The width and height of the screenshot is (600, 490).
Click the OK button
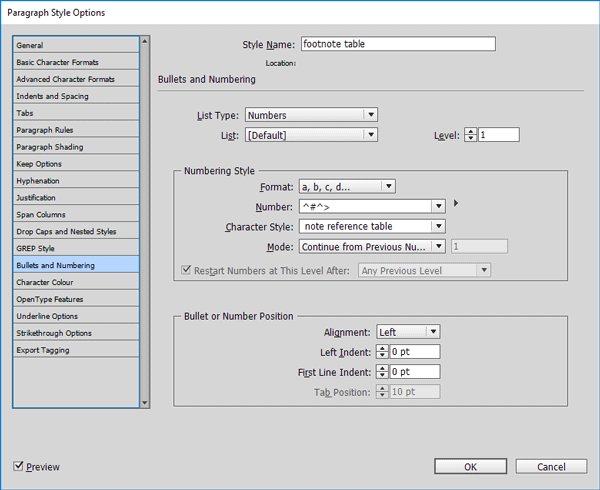pos(471,466)
